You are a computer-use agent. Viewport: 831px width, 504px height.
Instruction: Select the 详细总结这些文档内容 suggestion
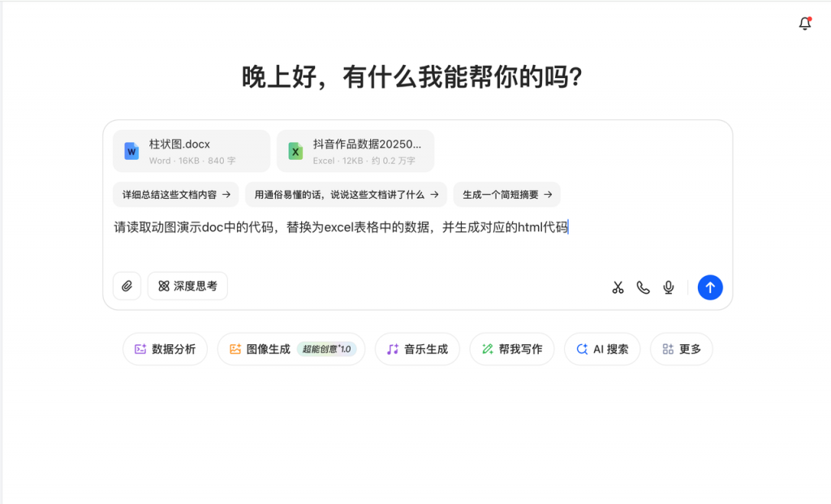pyautogui.click(x=176, y=195)
